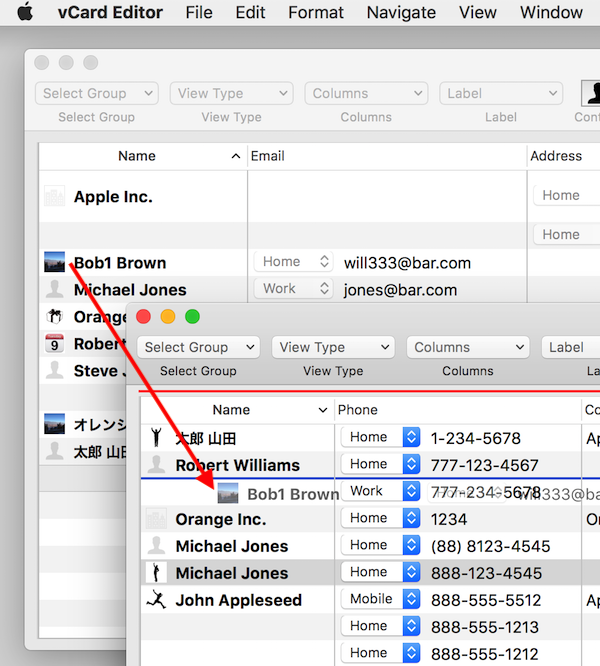Edit the phone number 1-234-5678
Screen dimensions: 600x666
click(476, 438)
